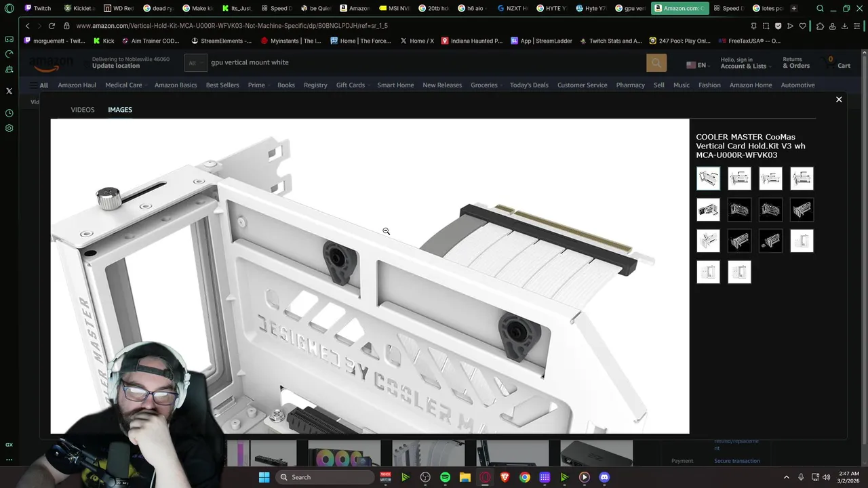Open OBS Studio from the taskbar
Viewport: 868px width, 488px height.
pos(425,477)
